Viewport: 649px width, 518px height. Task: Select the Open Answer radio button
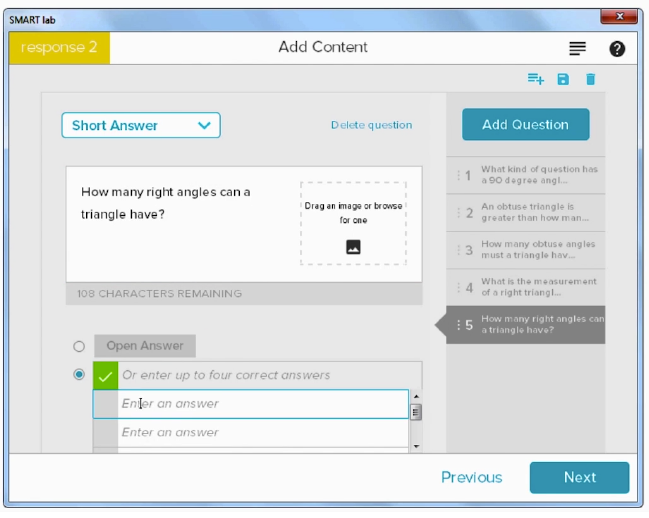point(79,347)
